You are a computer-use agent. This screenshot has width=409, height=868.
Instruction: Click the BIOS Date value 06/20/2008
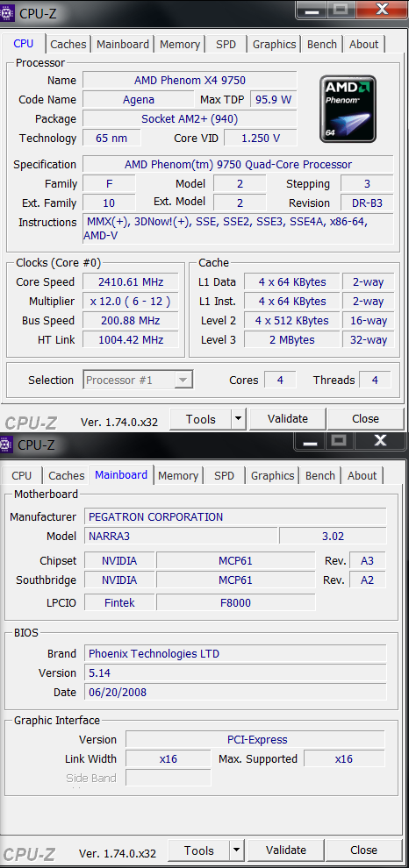pyautogui.click(x=235, y=692)
